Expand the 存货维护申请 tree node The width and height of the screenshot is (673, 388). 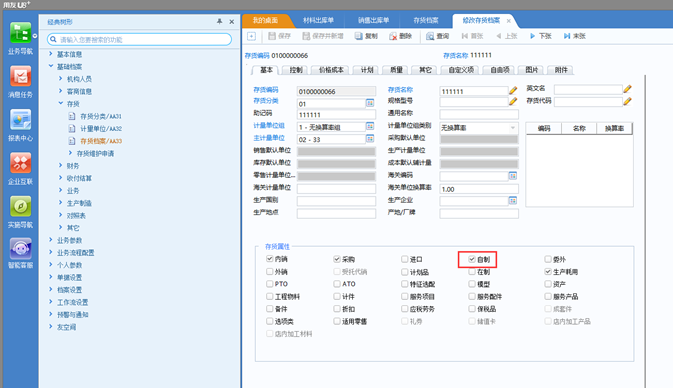pos(70,153)
